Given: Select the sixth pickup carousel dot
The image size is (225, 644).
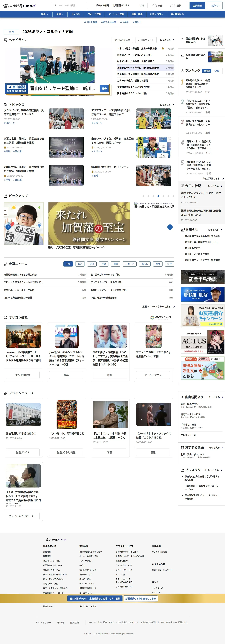Looking at the screenshot, I should click(x=168, y=196).
